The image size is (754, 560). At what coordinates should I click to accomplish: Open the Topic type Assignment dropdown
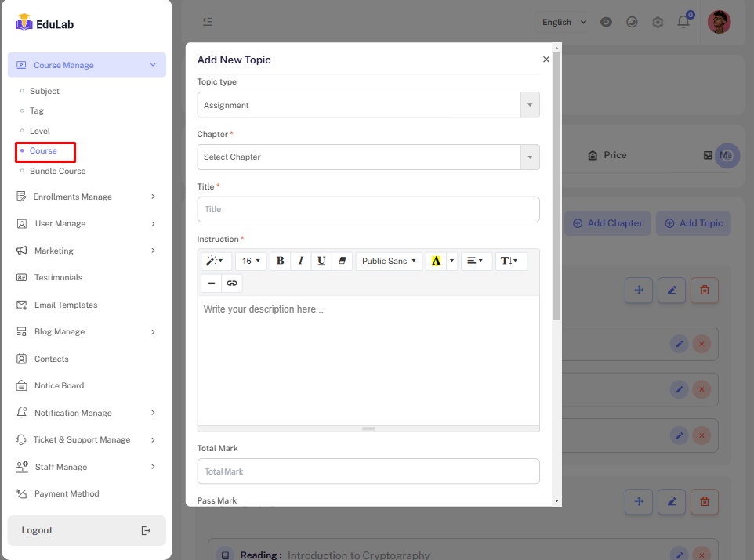368,105
